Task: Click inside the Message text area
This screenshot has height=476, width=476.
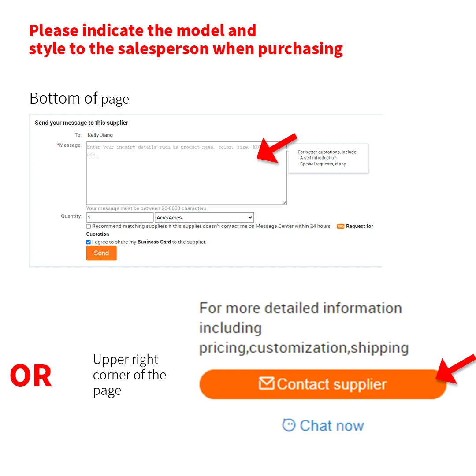Action: [186, 173]
